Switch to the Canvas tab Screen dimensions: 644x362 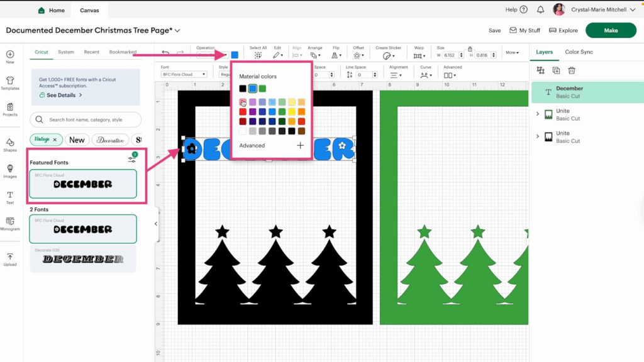coord(89,10)
